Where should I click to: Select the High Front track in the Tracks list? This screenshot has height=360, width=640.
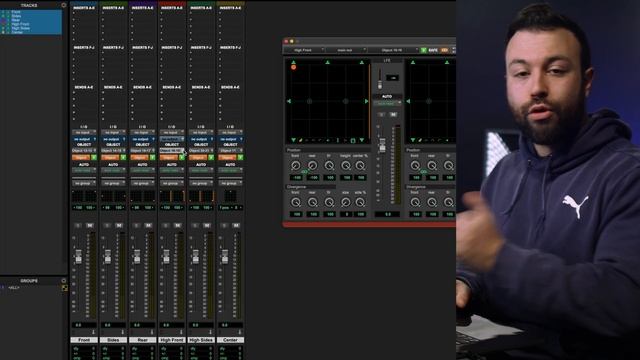click(x=20, y=24)
